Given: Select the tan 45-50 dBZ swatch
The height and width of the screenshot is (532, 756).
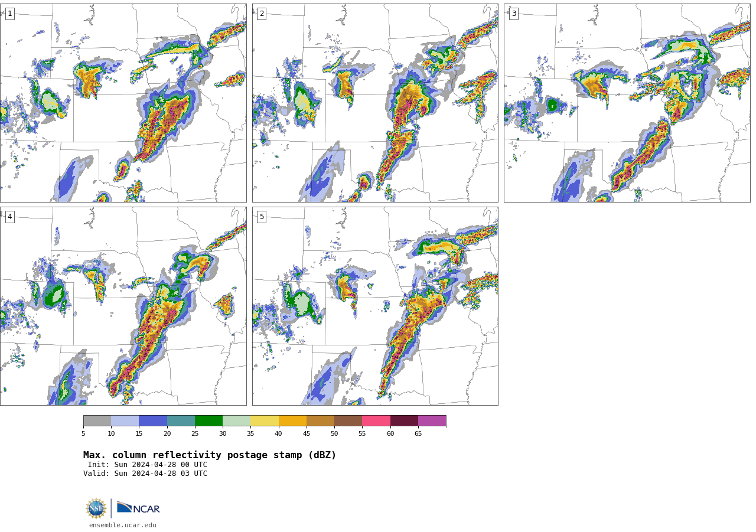Looking at the screenshot, I should pos(320,421).
